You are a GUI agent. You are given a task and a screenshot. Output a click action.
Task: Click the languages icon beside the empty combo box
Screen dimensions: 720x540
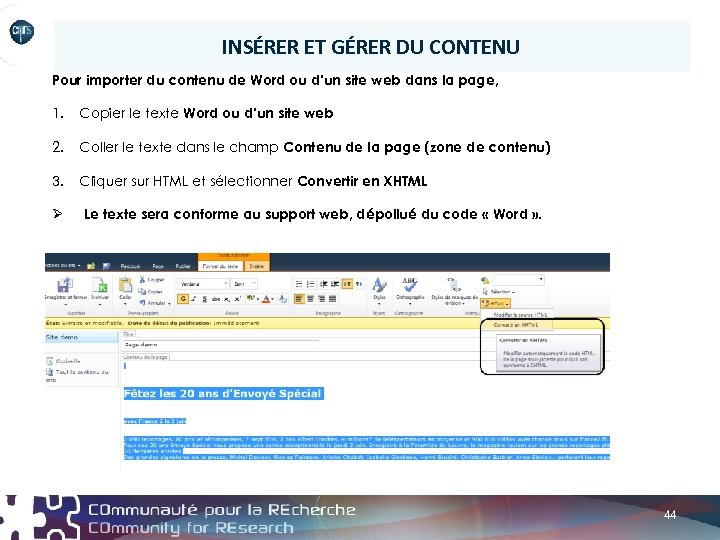[x=485, y=280]
